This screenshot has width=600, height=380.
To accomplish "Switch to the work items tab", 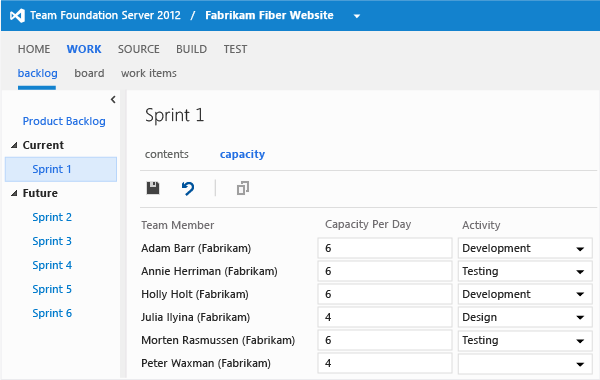I will point(149,73).
